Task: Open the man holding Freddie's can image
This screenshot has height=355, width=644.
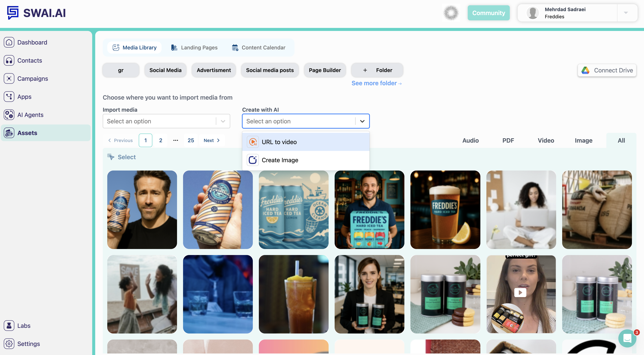Action: click(142, 210)
